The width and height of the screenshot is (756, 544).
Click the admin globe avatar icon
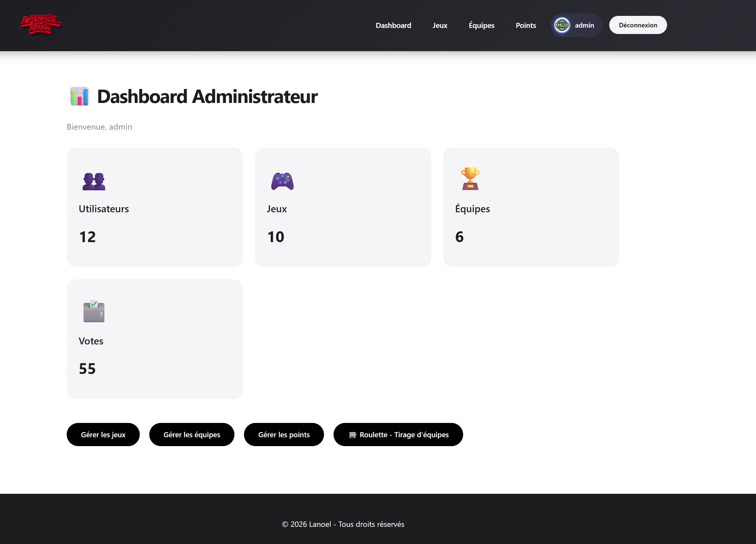click(x=562, y=25)
